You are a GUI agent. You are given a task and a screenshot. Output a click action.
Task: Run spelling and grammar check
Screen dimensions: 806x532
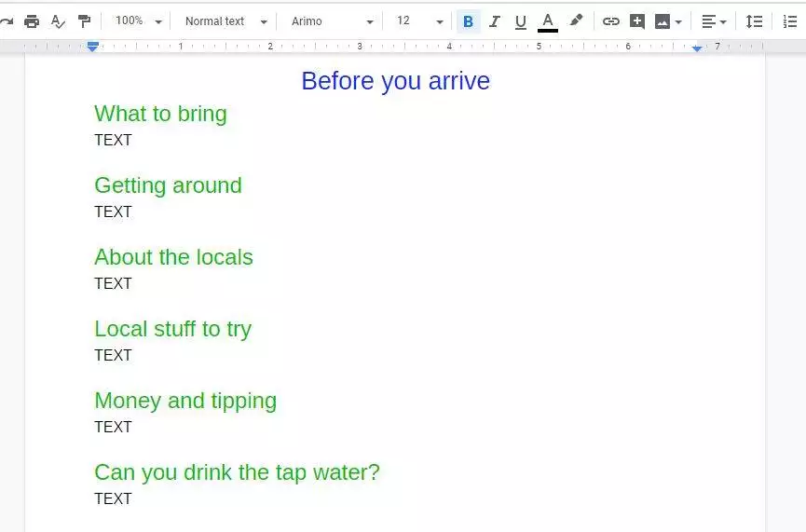click(x=58, y=21)
